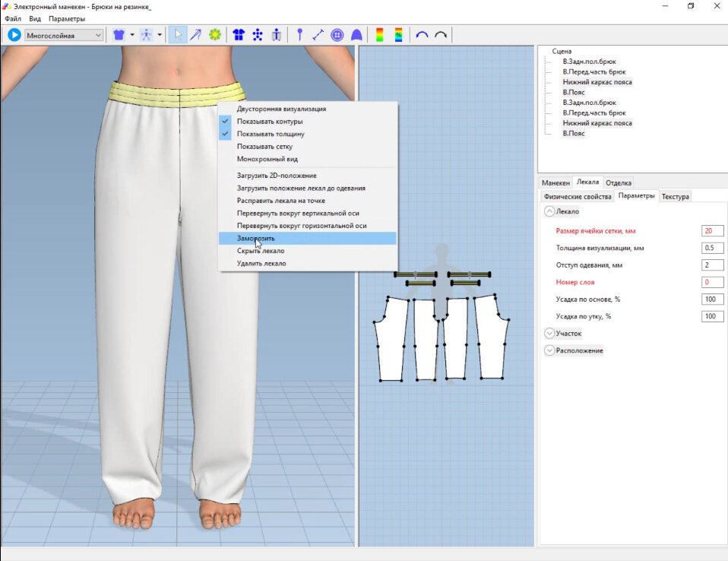Screen dimensions: 728x561
Task: Choose Перевернуть вокруг вертикальной оси
Action: 307,213
